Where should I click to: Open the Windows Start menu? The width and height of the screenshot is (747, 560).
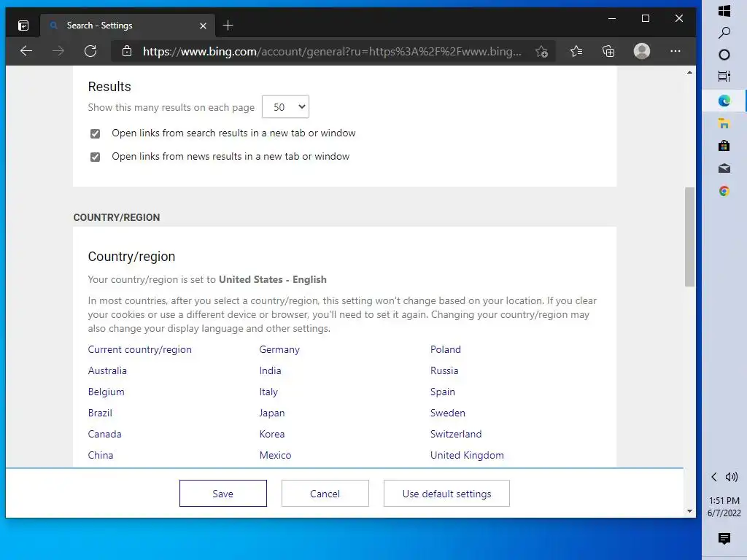click(724, 10)
